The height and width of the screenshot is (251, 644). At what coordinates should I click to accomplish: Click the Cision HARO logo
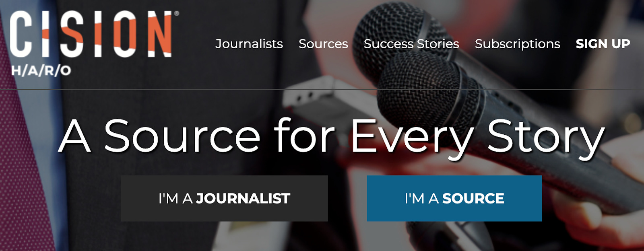pos(94,43)
